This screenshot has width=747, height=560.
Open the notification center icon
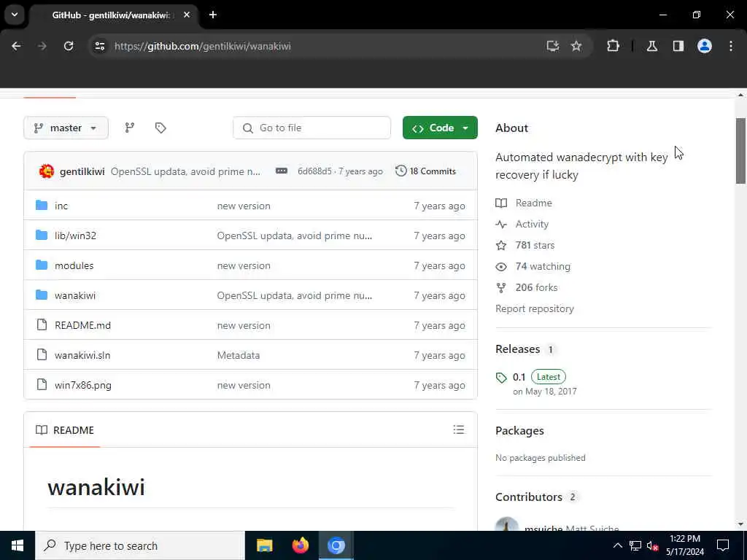[723, 545]
